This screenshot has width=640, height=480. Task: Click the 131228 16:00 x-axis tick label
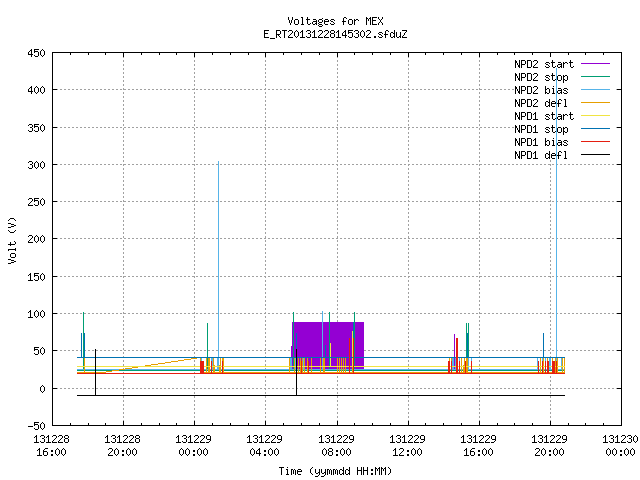pyautogui.click(x=51, y=446)
